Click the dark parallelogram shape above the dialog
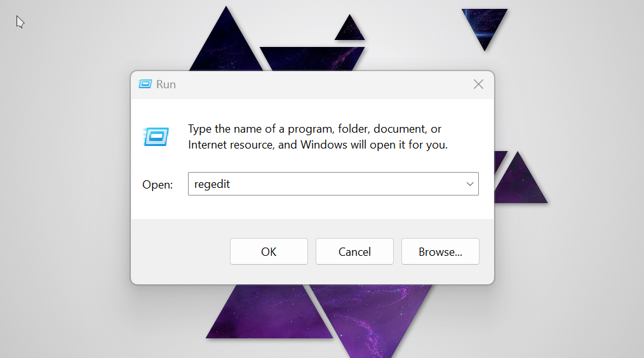The width and height of the screenshot is (644, 358). tap(312, 58)
